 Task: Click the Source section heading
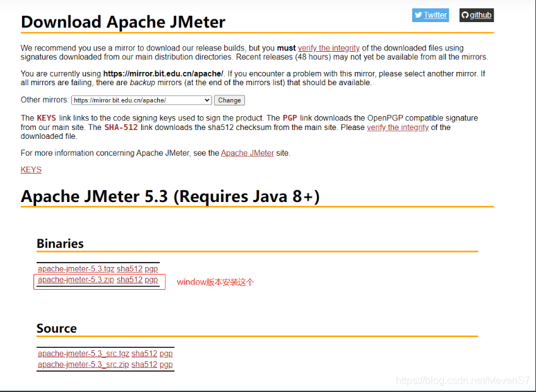point(57,328)
